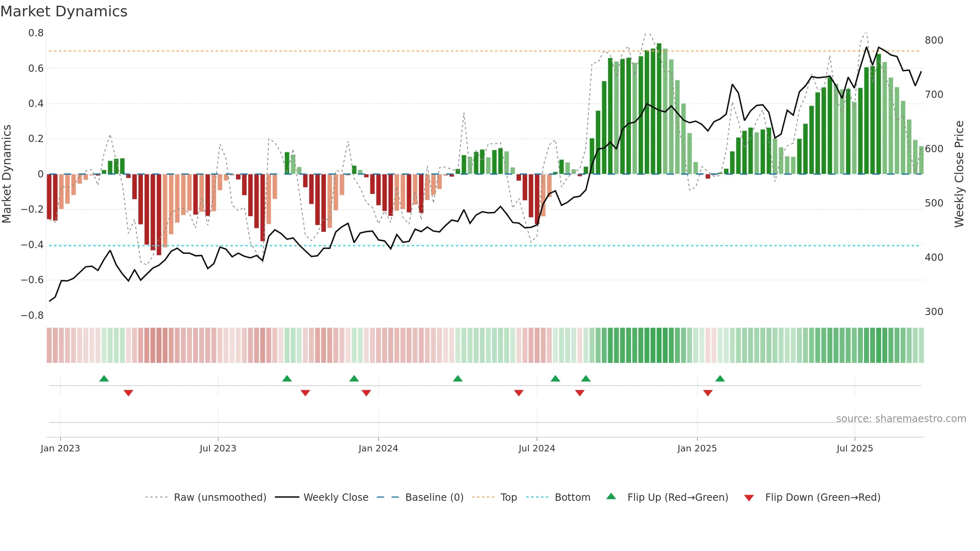Click the Jan 2024 x-axis label
The height and width of the screenshot is (551, 980).
[379, 449]
